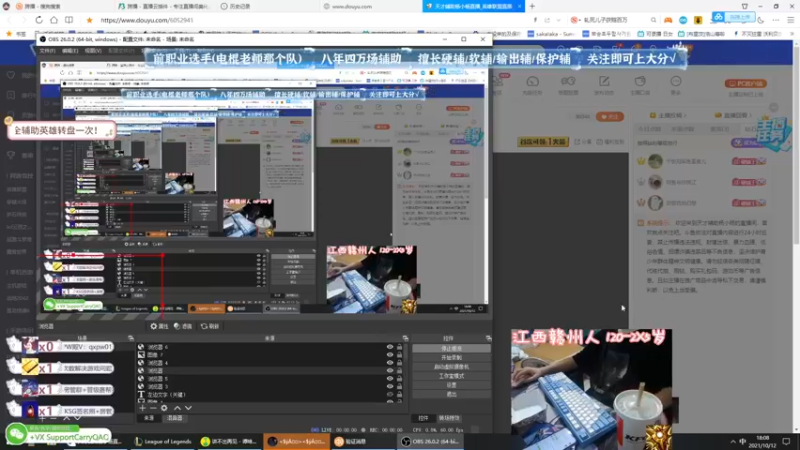Open the search engine selector dropdown in the browser
This screenshot has height=450, width=800.
tap(577, 20)
